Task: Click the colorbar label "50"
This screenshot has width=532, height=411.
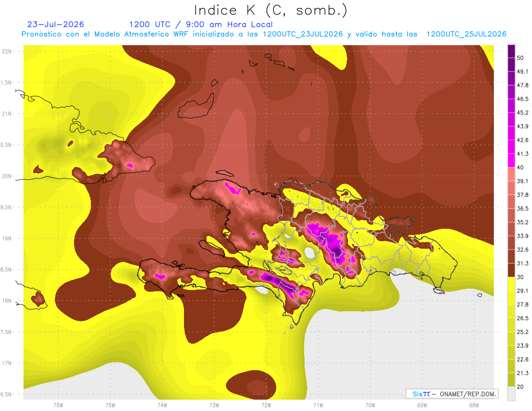Action: (521, 58)
